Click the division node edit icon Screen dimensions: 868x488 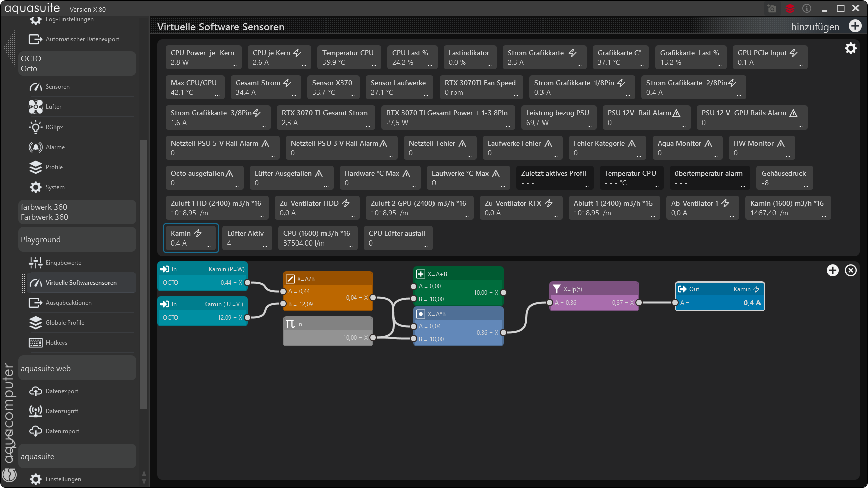(x=290, y=279)
